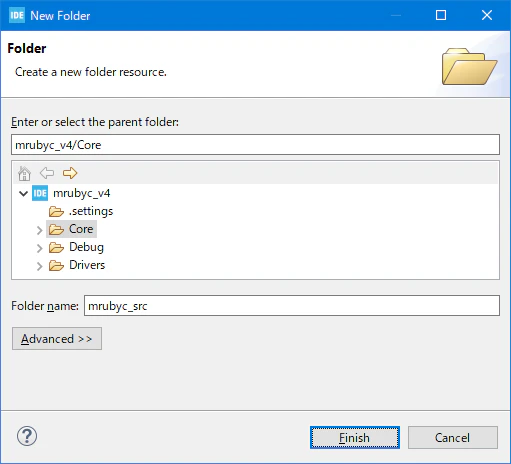511x464 pixels.
Task: Expand the Advanced options section
Action: (x=57, y=339)
